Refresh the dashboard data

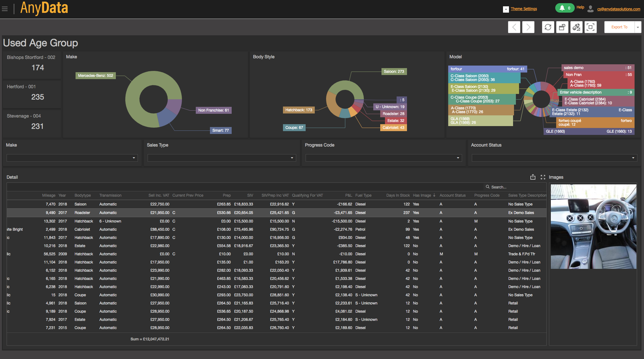click(548, 27)
